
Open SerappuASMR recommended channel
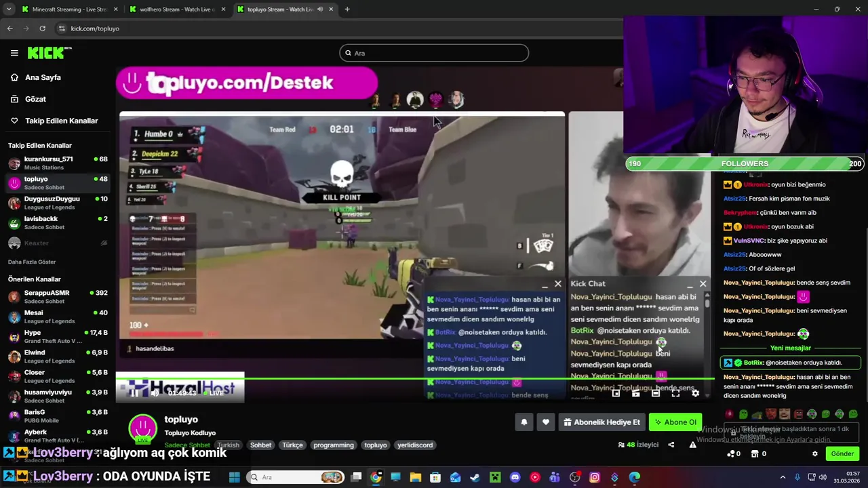click(58, 296)
